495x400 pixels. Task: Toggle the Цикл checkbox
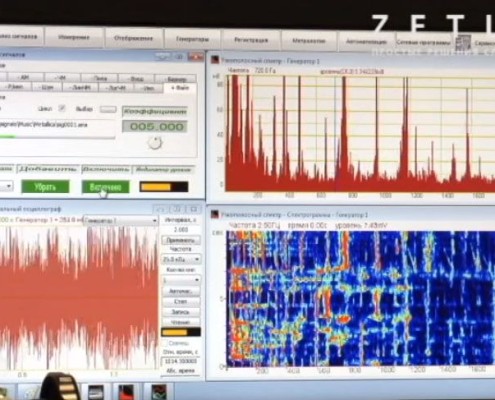coord(62,108)
